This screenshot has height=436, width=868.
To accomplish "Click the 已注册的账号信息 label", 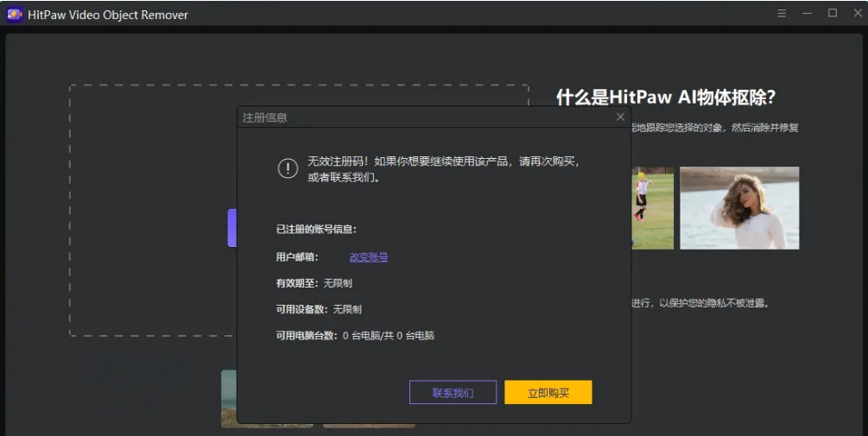I will 316,229.
